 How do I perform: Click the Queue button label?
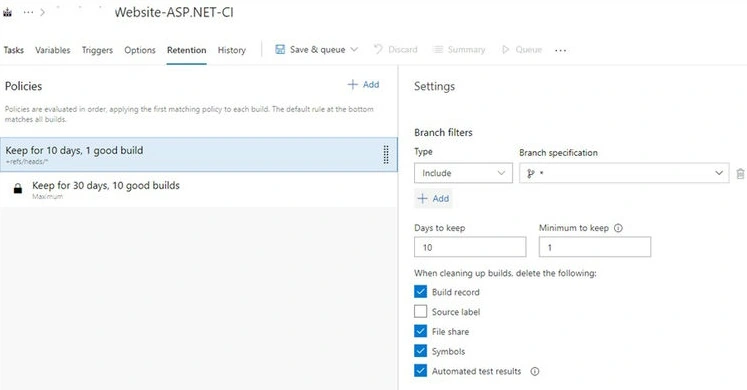[x=528, y=50]
